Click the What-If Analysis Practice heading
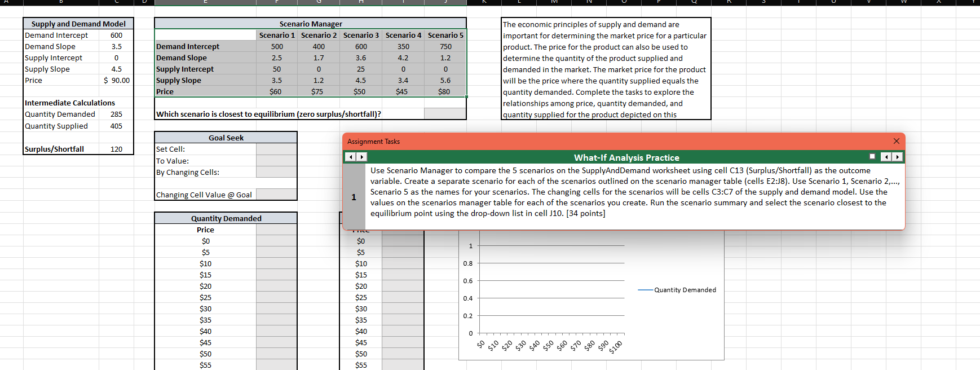Image resolution: width=980 pixels, height=370 pixels. tap(626, 157)
